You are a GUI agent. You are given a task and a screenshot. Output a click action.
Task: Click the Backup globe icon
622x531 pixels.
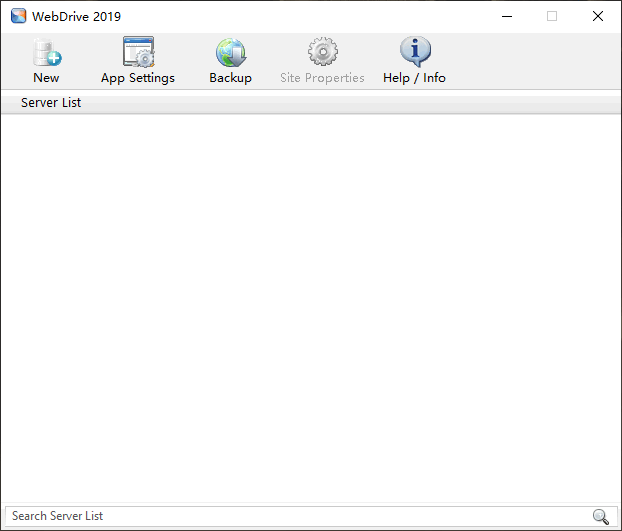click(x=231, y=52)
